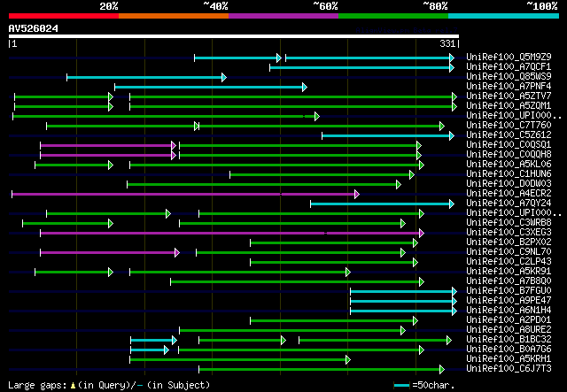Click the AV526024 query name
This screenshot has width=567, height=392.
tap(34, 28)
